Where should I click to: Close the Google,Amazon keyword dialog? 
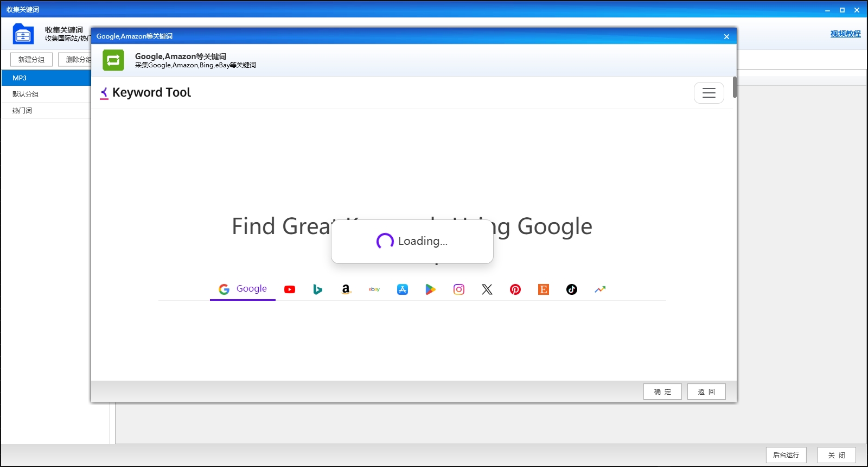coord(726,36)
